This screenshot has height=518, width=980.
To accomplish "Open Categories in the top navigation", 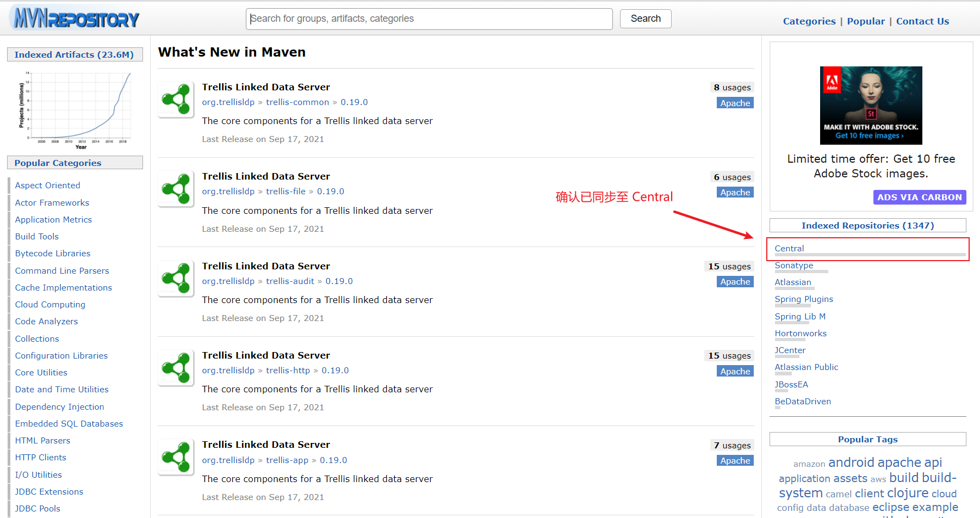I will pos(809,21).
